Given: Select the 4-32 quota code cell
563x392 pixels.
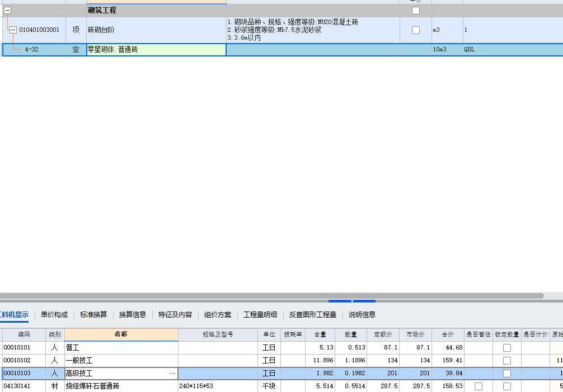Looking at the screenshot, I should (x=34, y=50).
